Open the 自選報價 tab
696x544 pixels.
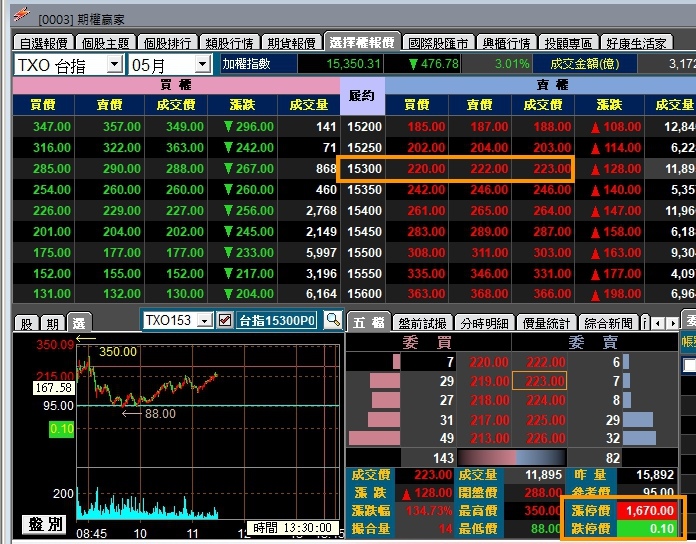coord(44,43)
